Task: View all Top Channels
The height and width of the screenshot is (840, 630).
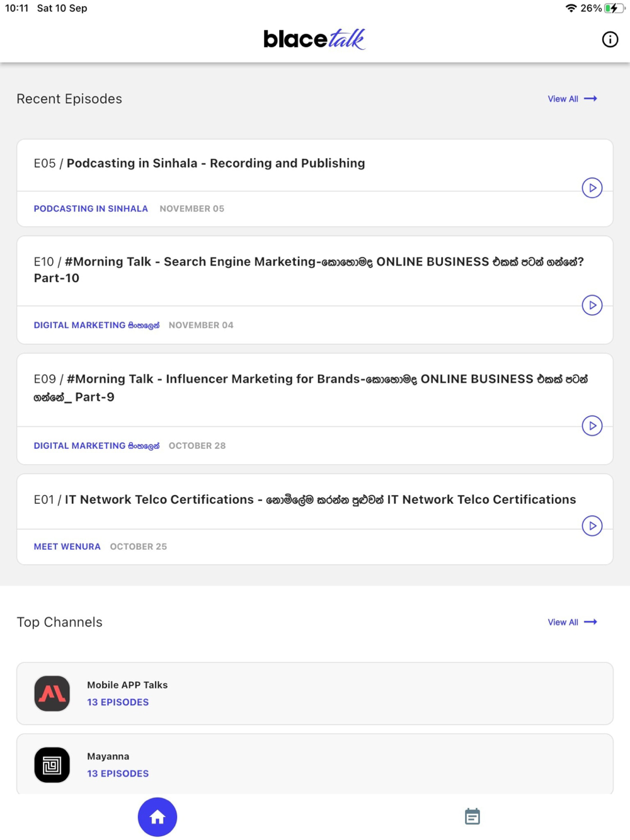Action: pyautogui.click(x=571, y=622)
